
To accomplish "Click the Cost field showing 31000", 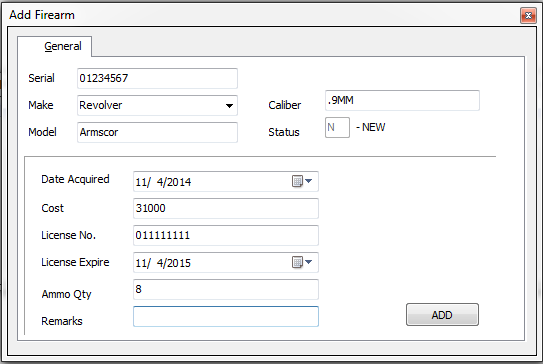I will coord(226,208).
